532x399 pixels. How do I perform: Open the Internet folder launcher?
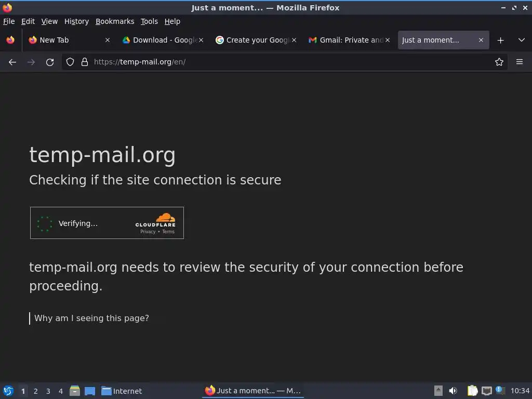122,391
